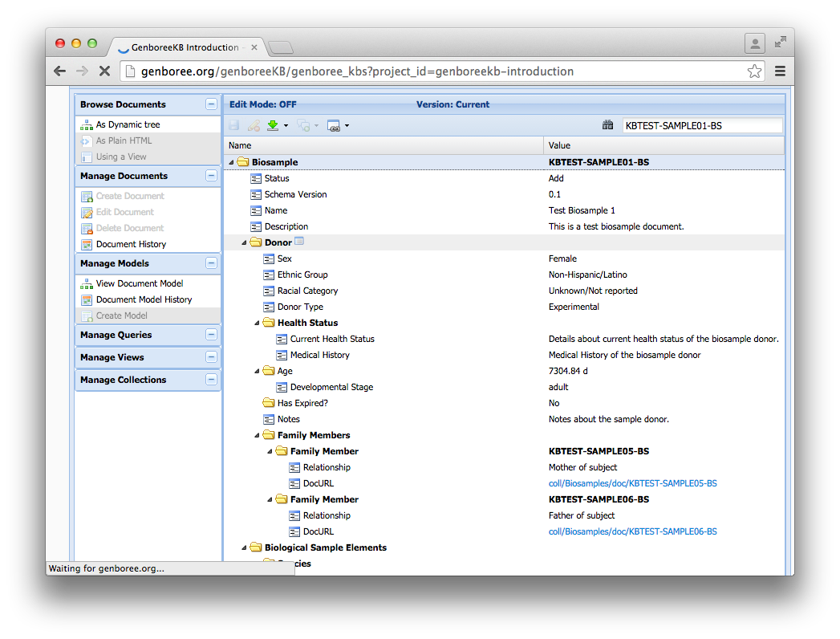Select the Racial Category row
This screenshot has width=840, height=639.
tap(504, 291)
